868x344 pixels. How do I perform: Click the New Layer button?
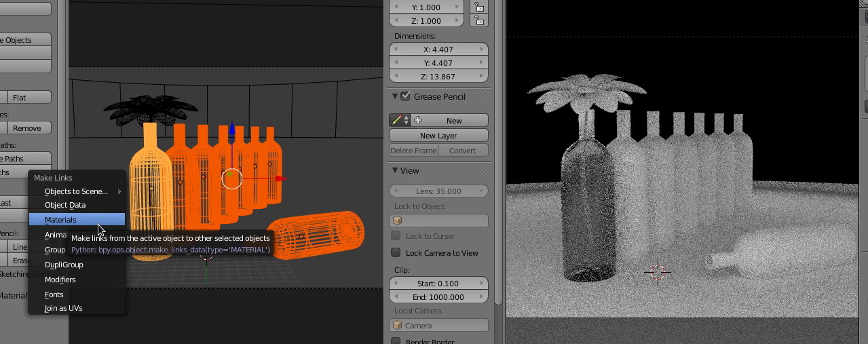[438, 136]
